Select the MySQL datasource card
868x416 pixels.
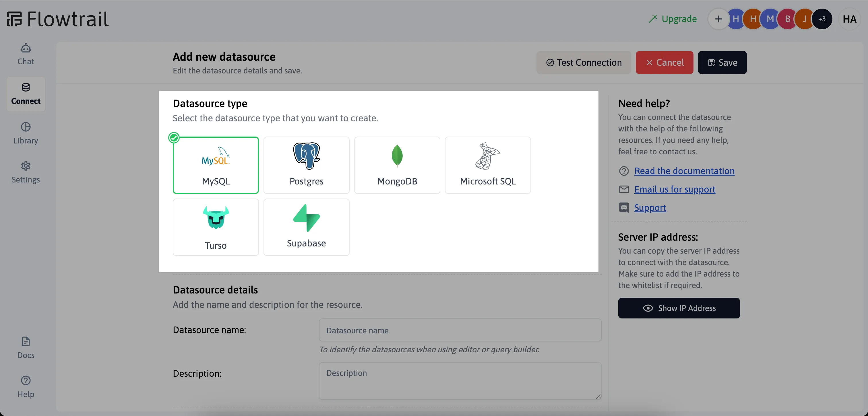point(216,165)
